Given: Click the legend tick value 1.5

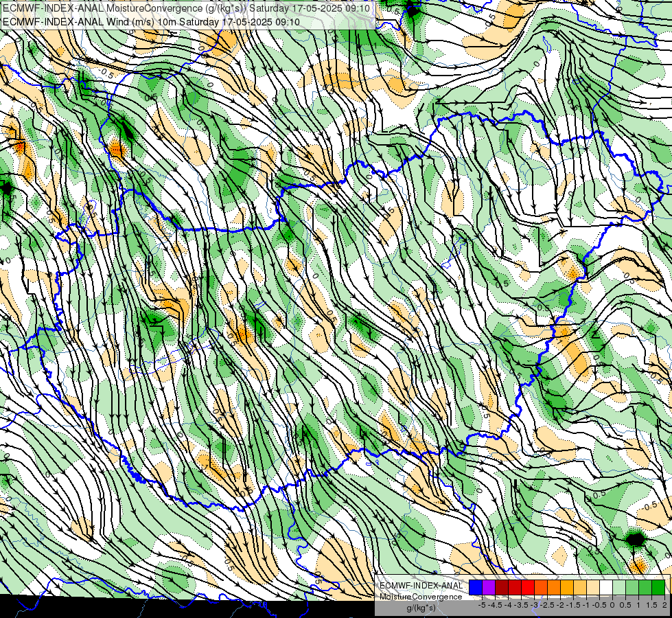Looking at the screenshot, I should coord(651,605).
